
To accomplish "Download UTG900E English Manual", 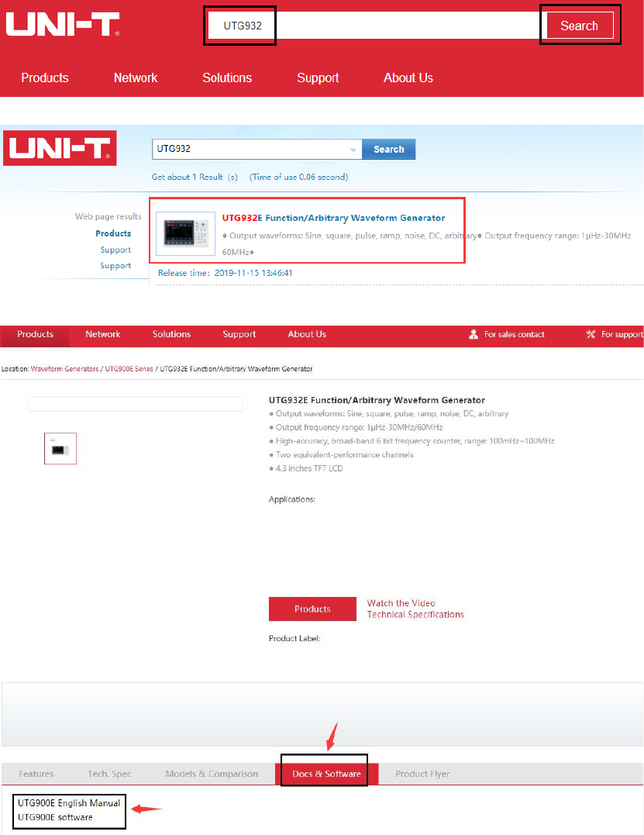I will [x=69, y=802].
